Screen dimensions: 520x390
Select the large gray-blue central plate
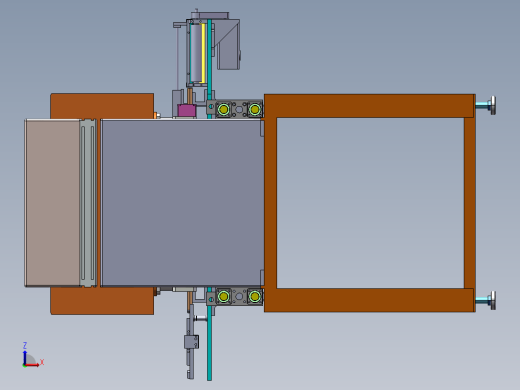click(x=182, y=202)
